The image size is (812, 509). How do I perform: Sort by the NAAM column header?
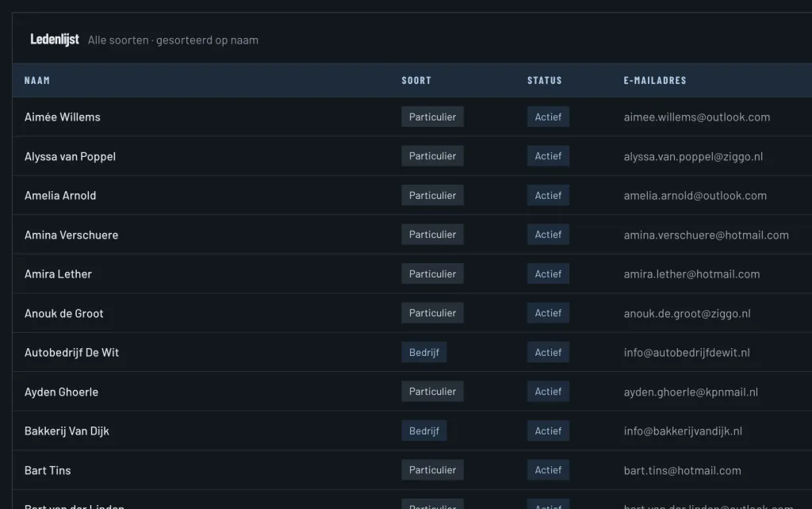coord(37,80)
